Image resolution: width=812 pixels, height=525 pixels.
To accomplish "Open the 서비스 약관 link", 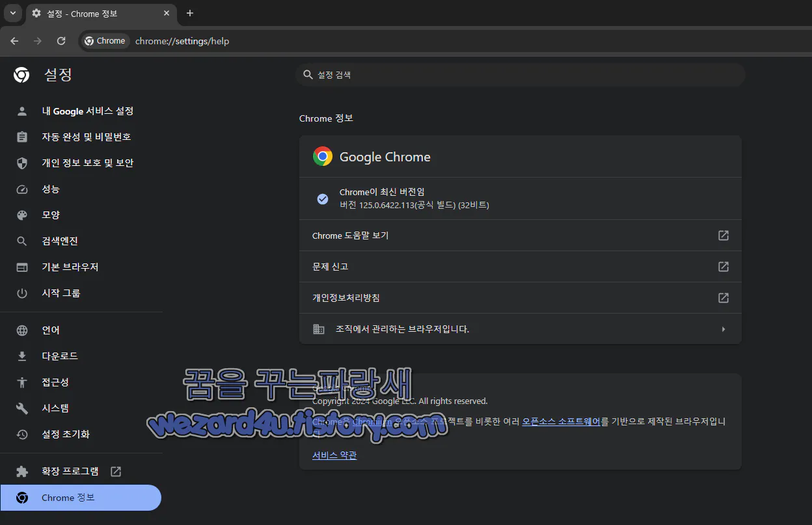I will [334, 455].
